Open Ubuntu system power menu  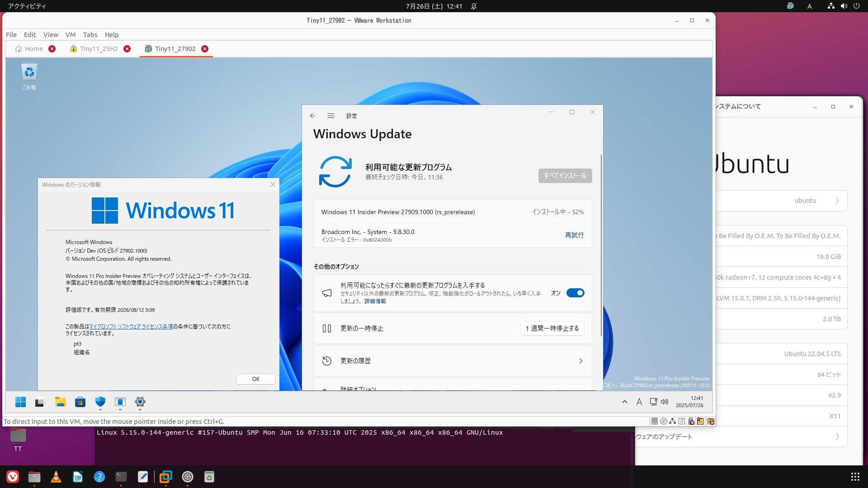click(x=856, y=6)
